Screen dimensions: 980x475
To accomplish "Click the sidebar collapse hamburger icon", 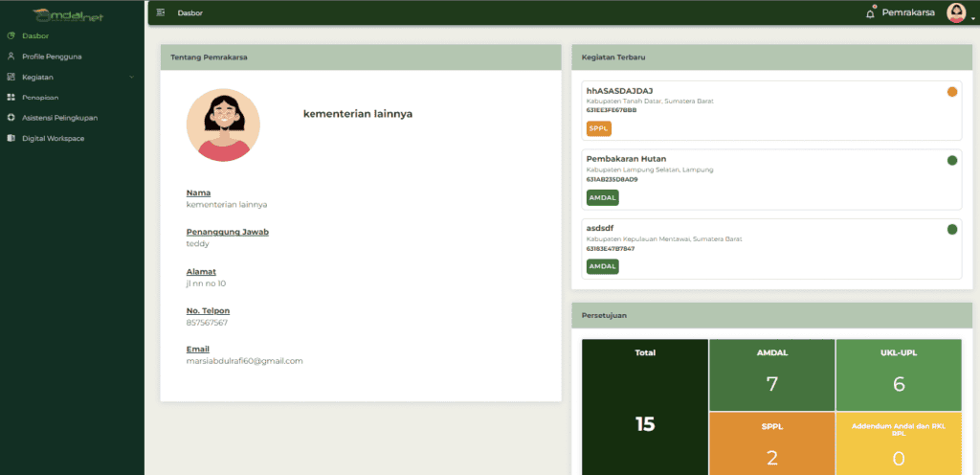I will click(x=161, y=12).
